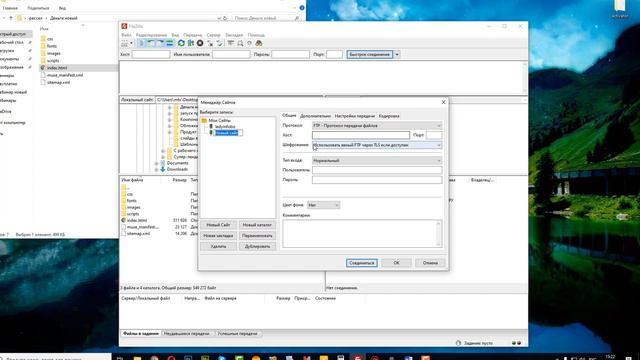Toggle transfer queue display toolbar icon
The height and width of the screenshot is (360, 640).
pyautogui.click(x=170, y=43)
